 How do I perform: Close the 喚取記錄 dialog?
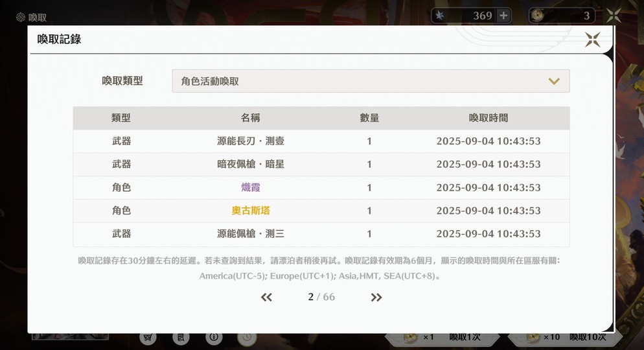(593, 40)
